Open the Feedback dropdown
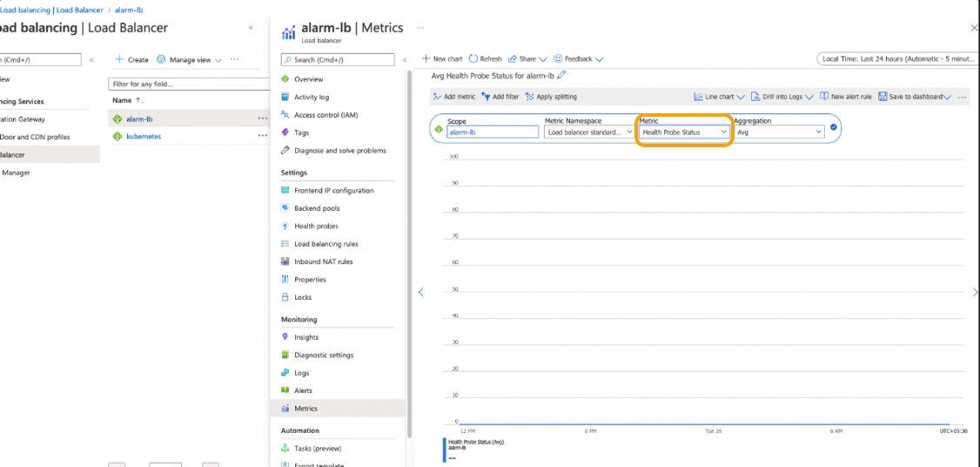Screen dimensions: 980x467 pyautogui.click(x=578, y=59)
